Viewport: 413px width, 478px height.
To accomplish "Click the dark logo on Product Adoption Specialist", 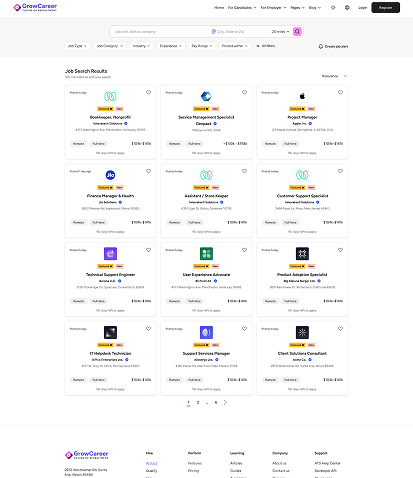I will pos(302,254).
